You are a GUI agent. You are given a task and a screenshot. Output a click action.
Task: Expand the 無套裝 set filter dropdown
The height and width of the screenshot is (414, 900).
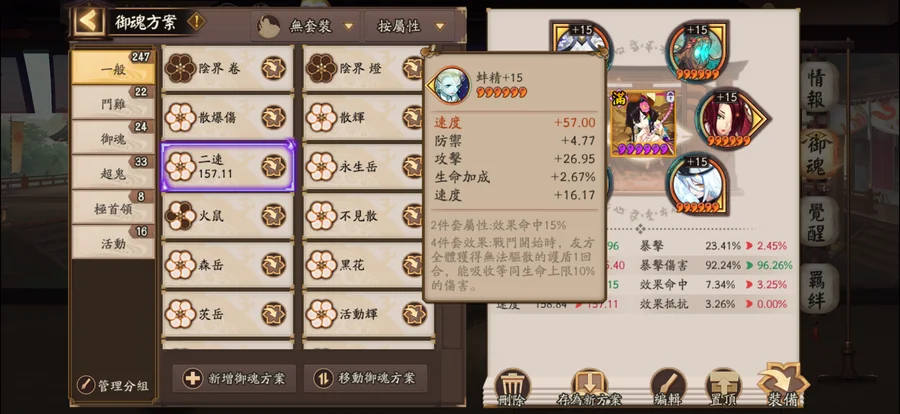(x=305, y=26)
